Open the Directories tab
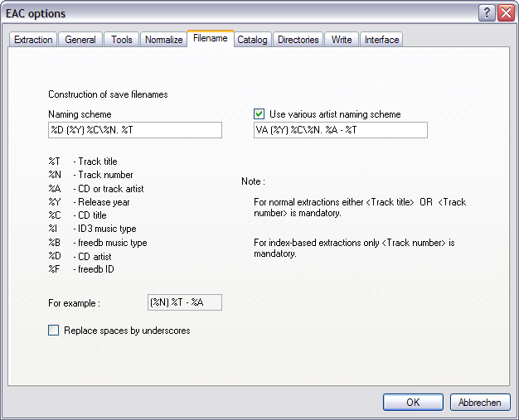 (298, 40)
